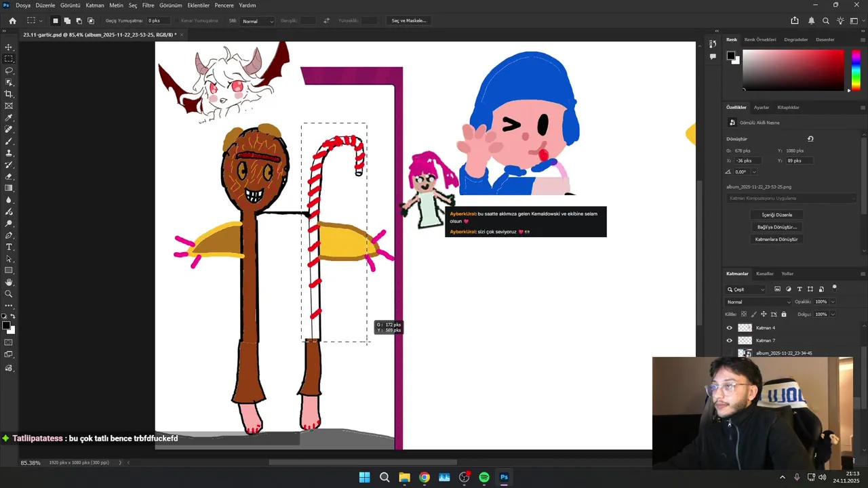
Task: Open the Renk panel menu
Action: pos(863,40)
